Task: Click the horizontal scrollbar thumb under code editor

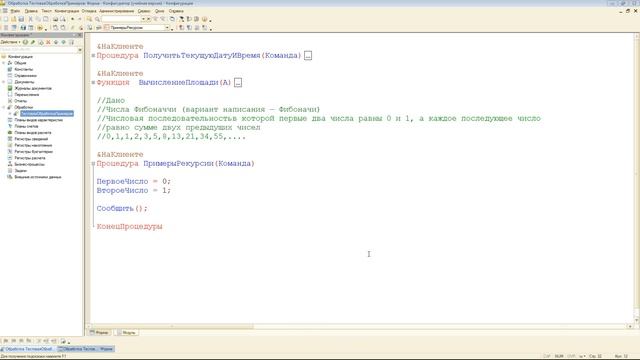Action: pyautogui.click(x=171, y=326)
